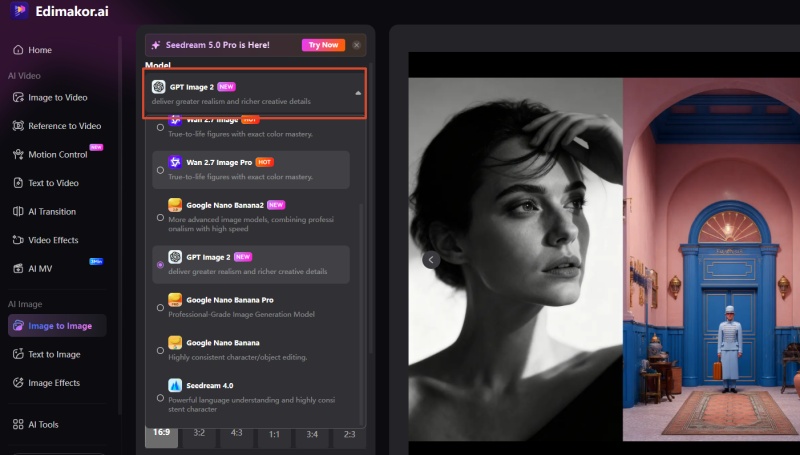Image resolution: width=800 pixels, height=455 pixels.
Task: Click the Try Now button
Action: pos(323,45)
